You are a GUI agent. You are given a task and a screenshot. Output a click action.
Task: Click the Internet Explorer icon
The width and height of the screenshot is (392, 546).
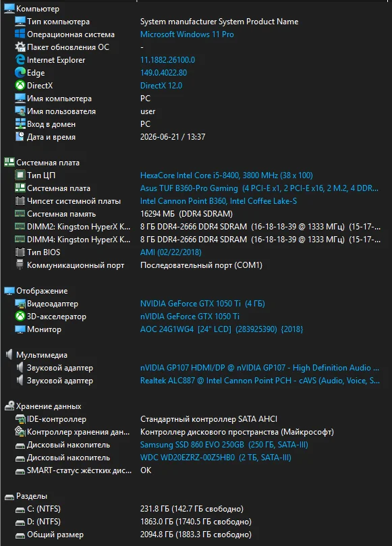[20, 59]
